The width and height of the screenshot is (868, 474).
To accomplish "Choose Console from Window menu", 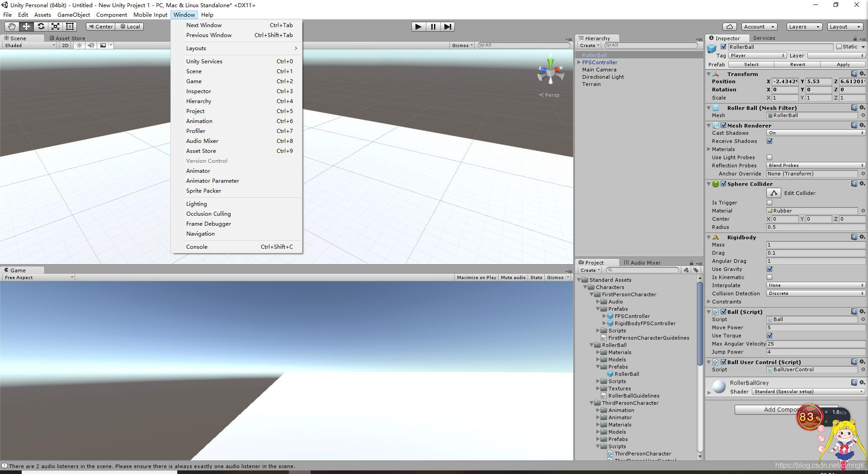I will coord(236,247).
